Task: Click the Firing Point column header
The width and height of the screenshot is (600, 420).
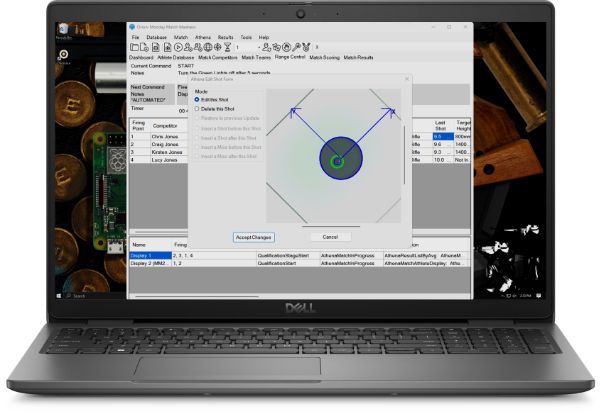Action: 138,125
